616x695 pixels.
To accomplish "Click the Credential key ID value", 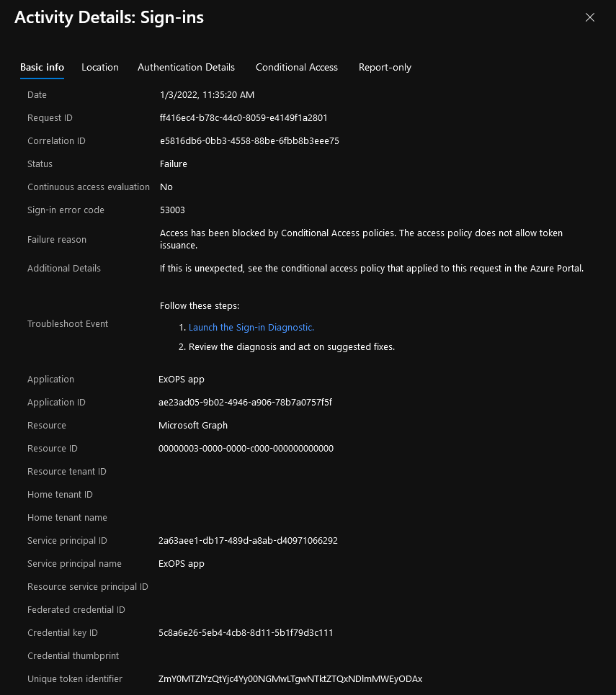I will point(246,632).
